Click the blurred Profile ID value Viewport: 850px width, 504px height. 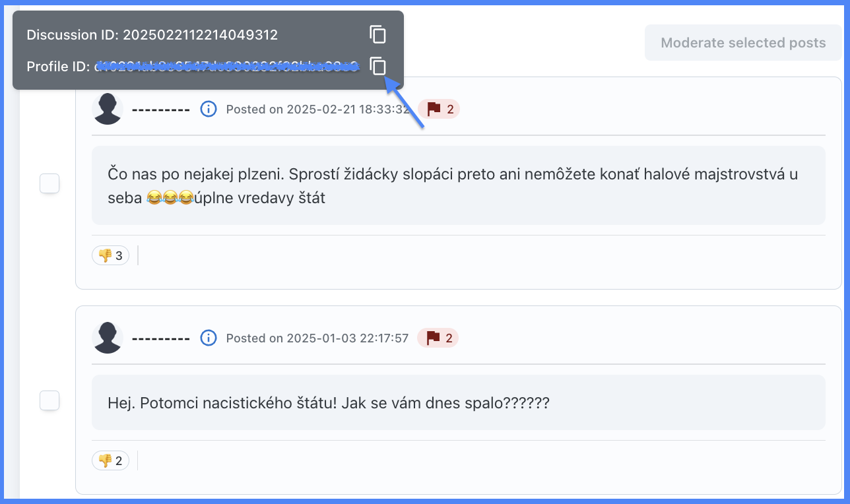pos(227,66)
